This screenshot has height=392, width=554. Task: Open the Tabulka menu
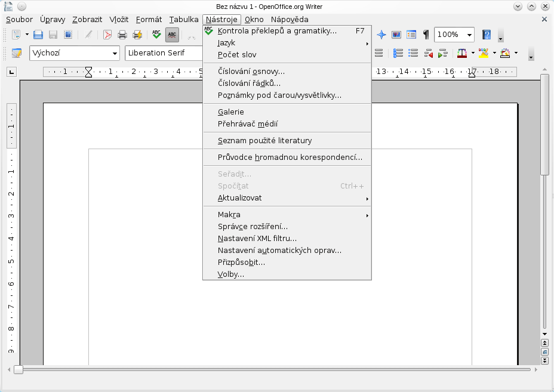[184, 20]
